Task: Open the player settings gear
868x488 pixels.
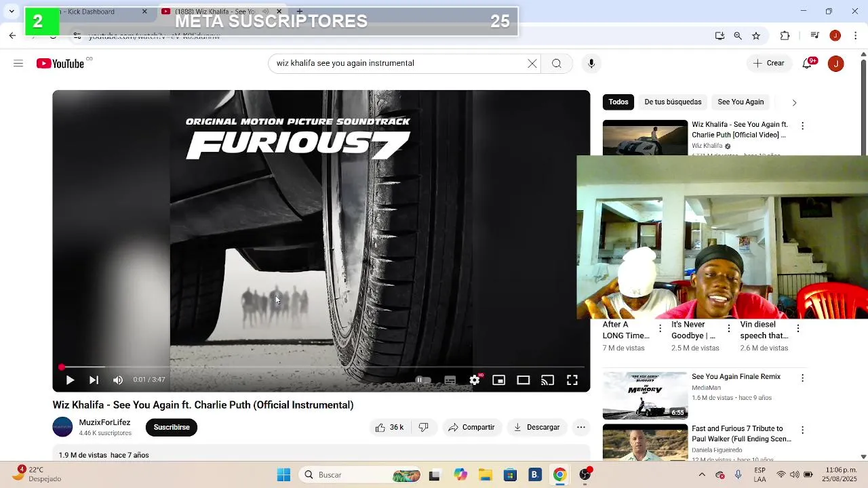Action: click(475, 380)
